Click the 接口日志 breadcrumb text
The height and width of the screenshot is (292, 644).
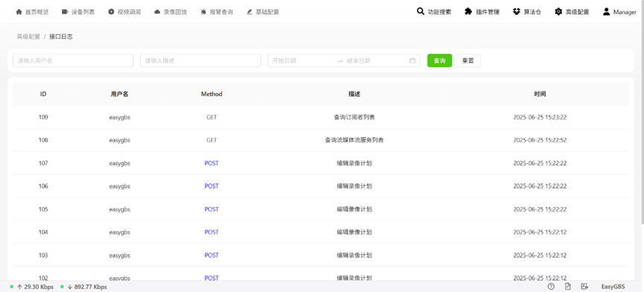(61, 36)
